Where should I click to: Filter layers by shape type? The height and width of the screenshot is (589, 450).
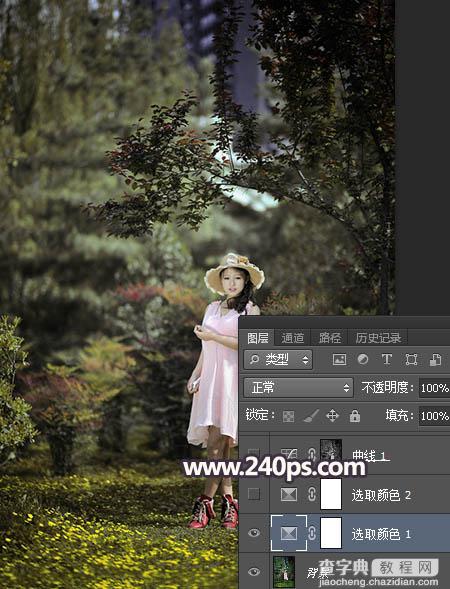click(x=411, y=359)
